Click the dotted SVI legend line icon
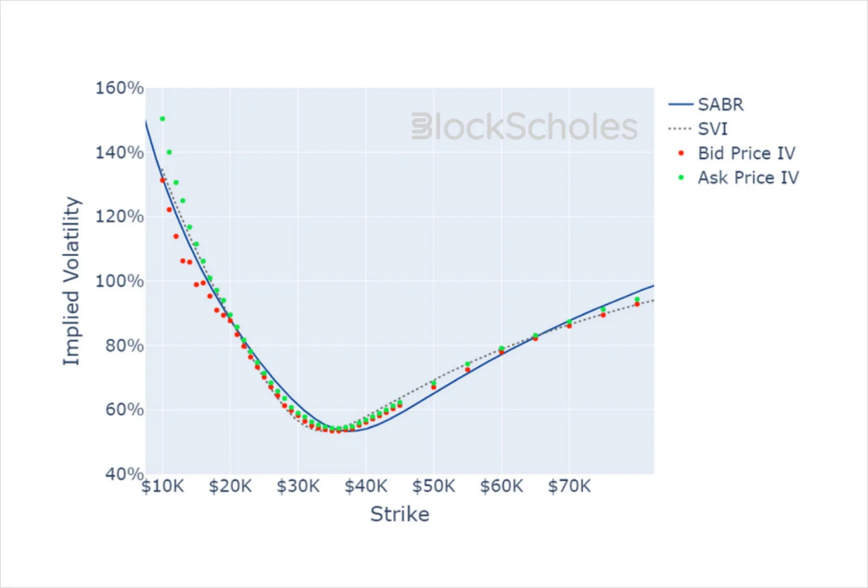The image size is (868, 588). coord(680,129)
